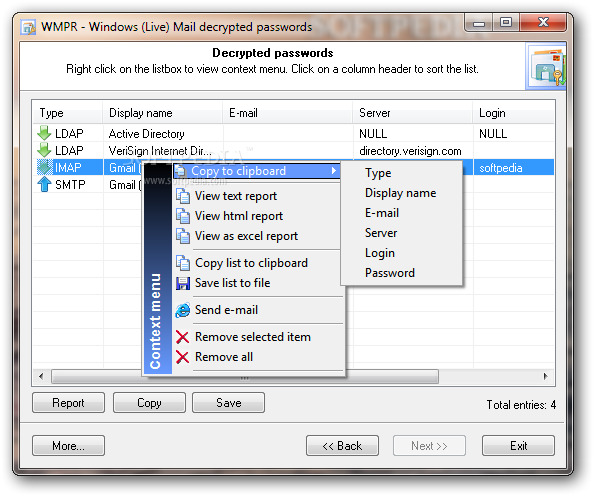The height and width of the screenshot is (496, 594).
Task: Click the scroll left arrow of list
Action: 41,376
